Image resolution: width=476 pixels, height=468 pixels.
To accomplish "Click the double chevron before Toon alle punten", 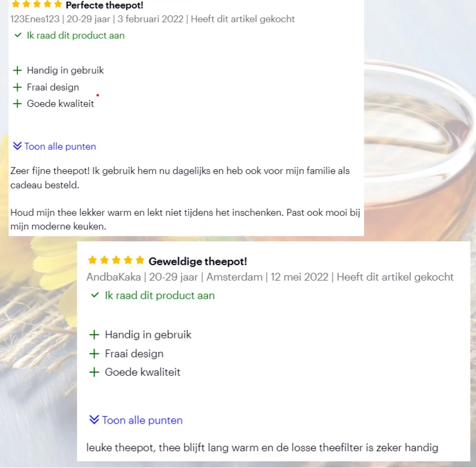I will pyautogui.click(x=17, y=146).
